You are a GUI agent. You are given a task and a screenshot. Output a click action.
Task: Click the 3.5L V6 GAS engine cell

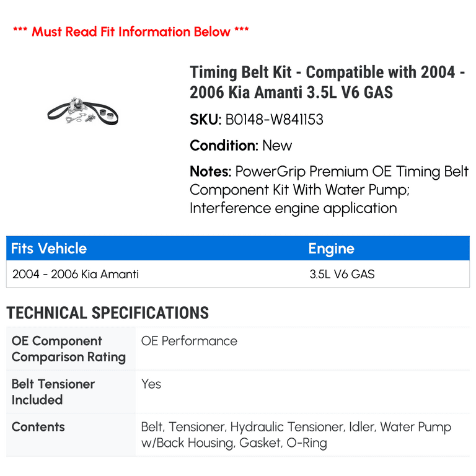point(342,274)
